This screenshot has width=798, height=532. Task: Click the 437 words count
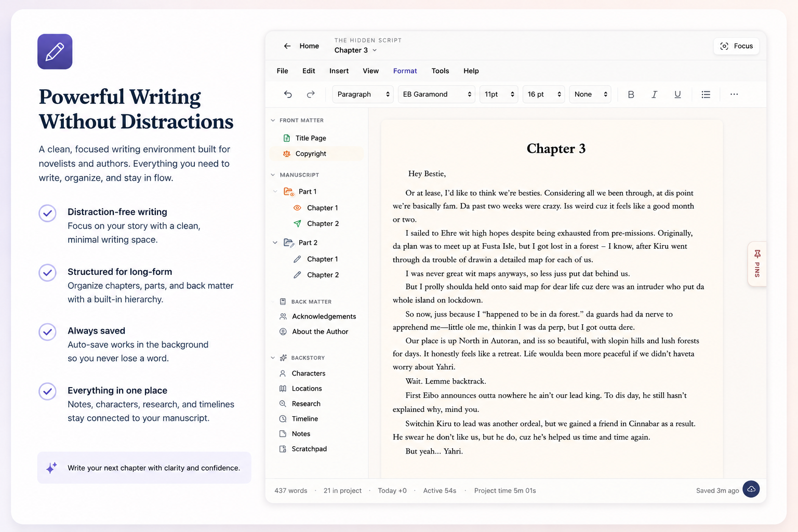291,490
